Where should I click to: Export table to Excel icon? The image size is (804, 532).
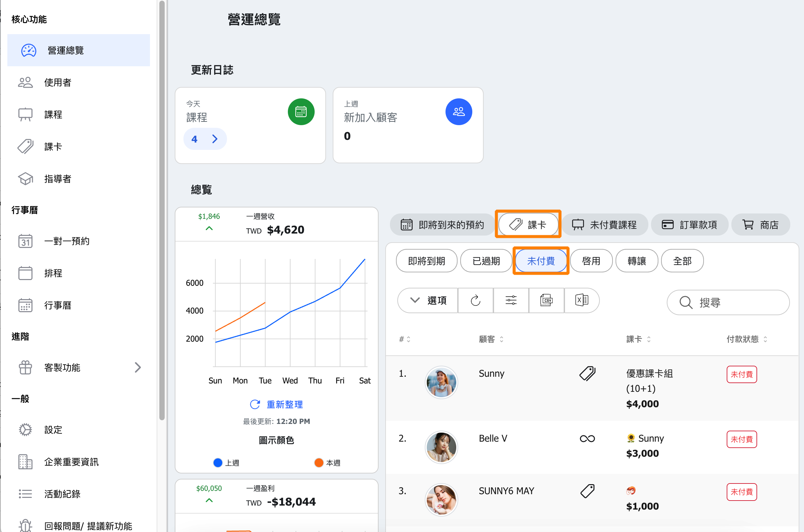tap(581, 300)
